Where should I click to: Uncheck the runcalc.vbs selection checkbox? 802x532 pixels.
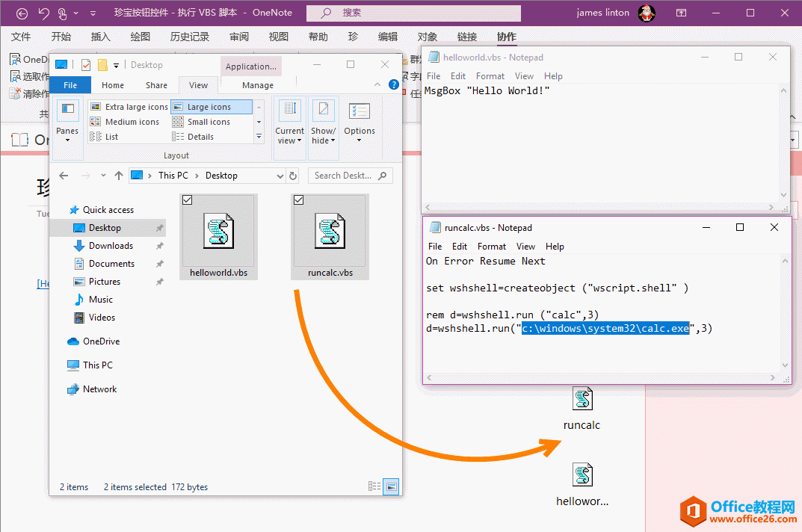299,199
